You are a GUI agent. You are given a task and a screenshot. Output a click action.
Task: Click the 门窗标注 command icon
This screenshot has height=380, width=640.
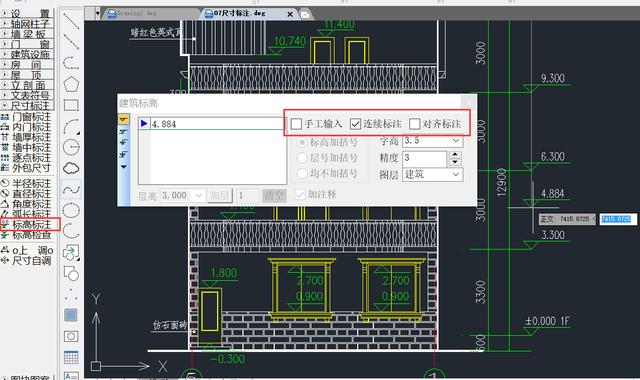[x=5, y=117]
